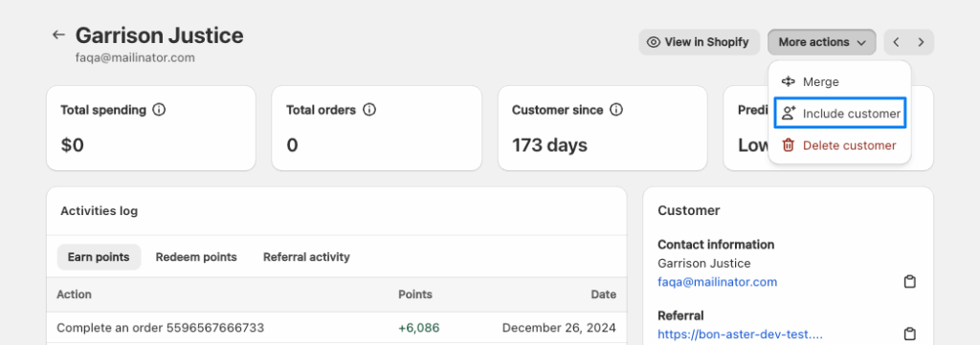The image size is (980, 345).
Task: Select Include customer menu option
Action: tap(840, 114)
